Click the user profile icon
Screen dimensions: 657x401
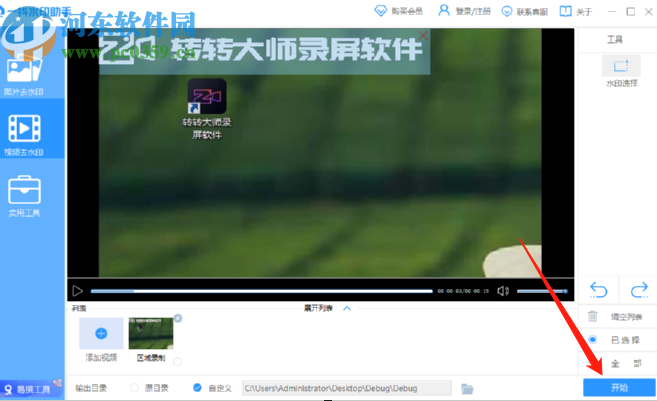444,10
